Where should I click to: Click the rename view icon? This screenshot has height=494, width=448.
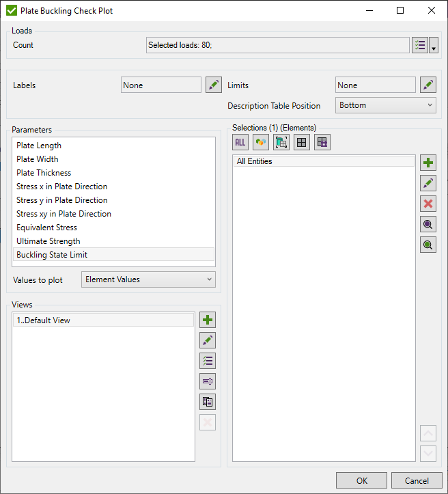pos(208,381)
